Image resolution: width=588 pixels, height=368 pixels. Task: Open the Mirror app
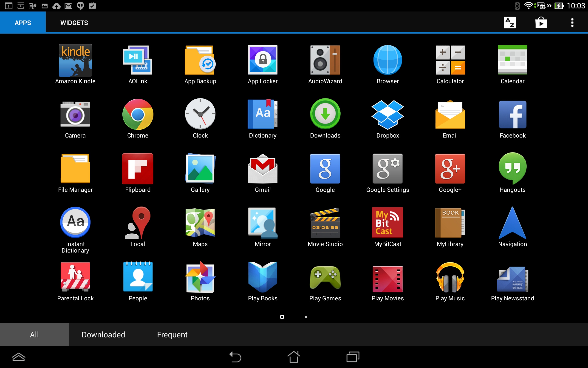click(263, 227)
